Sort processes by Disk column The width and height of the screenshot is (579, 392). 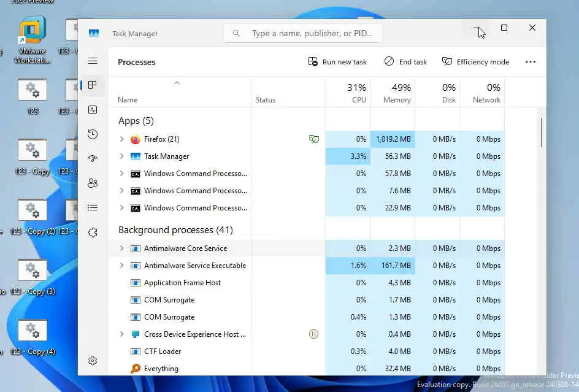click(x=438, y=93)
